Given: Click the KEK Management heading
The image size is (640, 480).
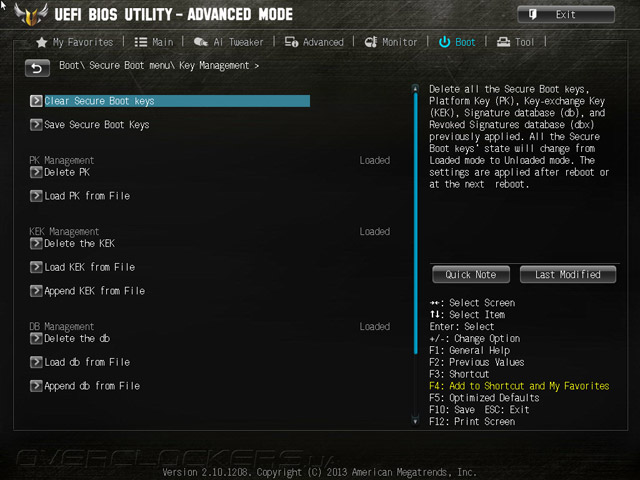Looking at the screenshot, I should 64,231.
